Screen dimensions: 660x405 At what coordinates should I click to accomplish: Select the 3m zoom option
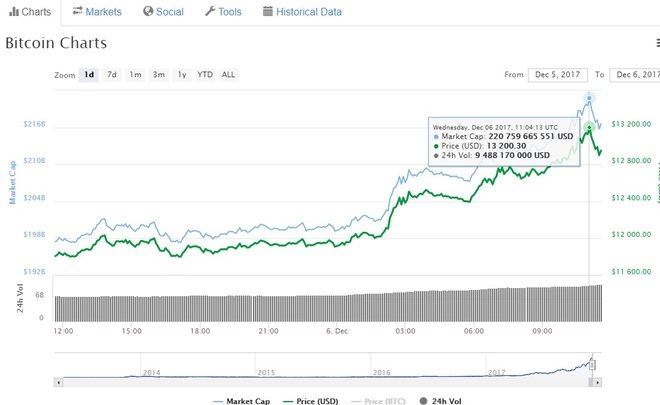coord(158,75)
